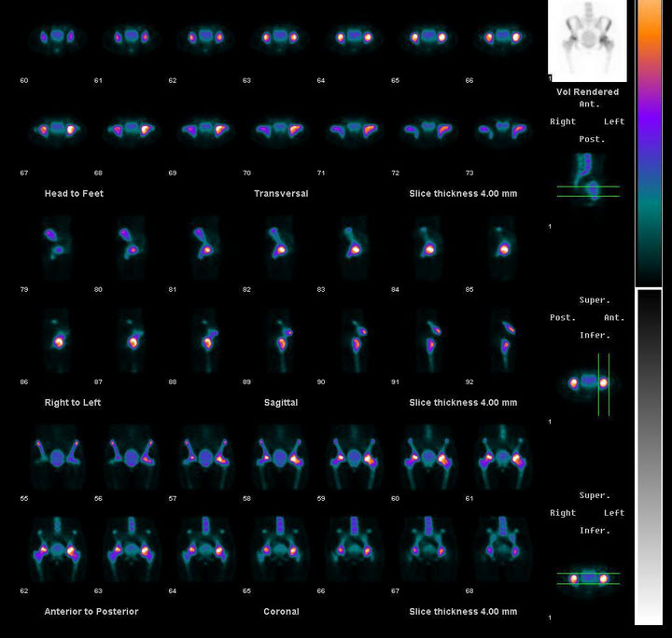The height and width of the screenshot is (638, 672).
Task: Pick coronal slice 65 image
Action: coord(279,548)
